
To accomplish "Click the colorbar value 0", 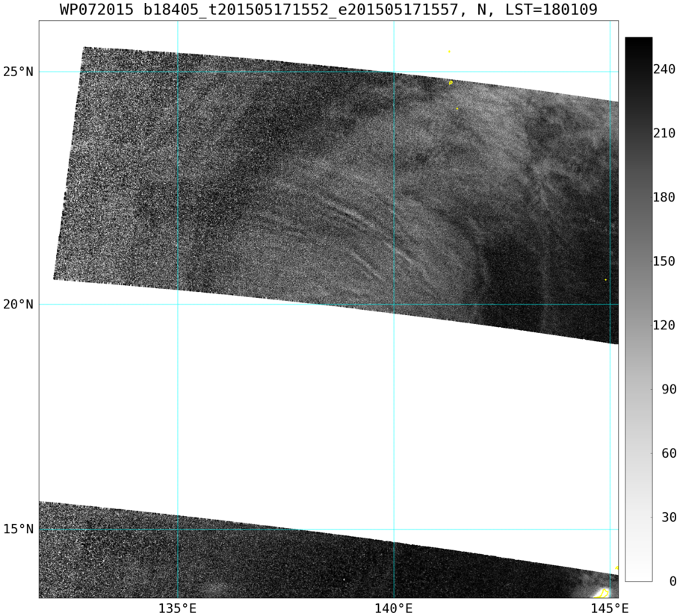I will tap(673, 582).
